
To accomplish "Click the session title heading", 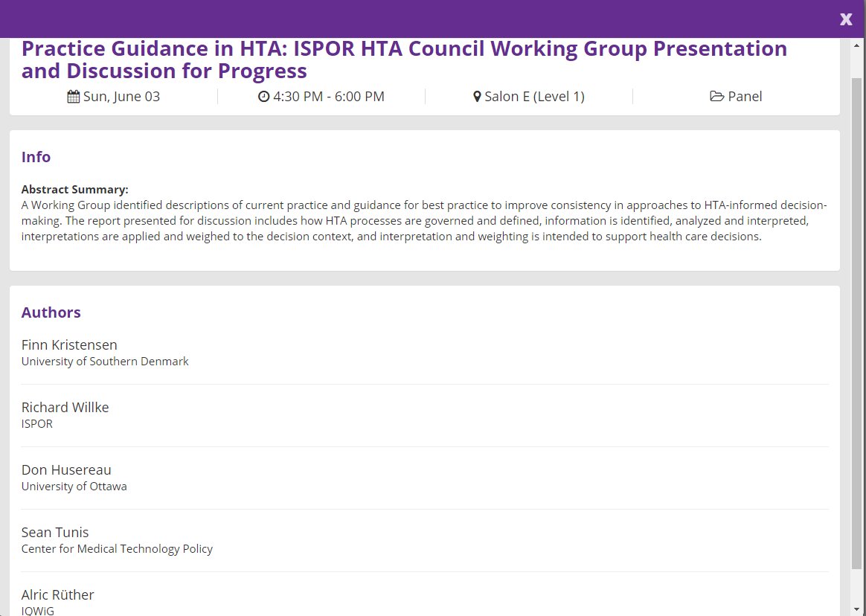I will tap(404, 60).
